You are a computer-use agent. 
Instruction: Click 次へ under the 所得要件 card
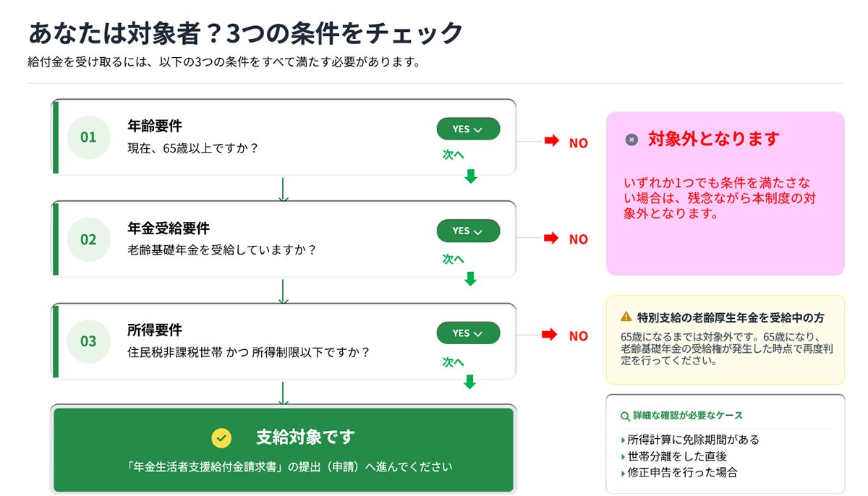tap(454, 362)
